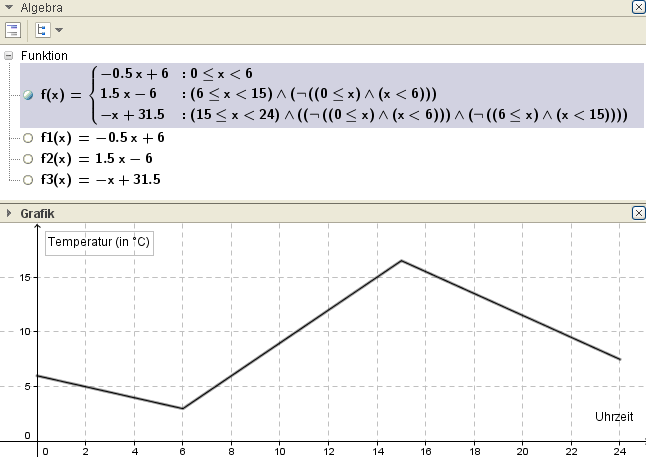This screenshot has width=646, height=457.
Task: Click the graph's lowest vertex at x=6
Action: pyautogui.click(x=182, y=408)
